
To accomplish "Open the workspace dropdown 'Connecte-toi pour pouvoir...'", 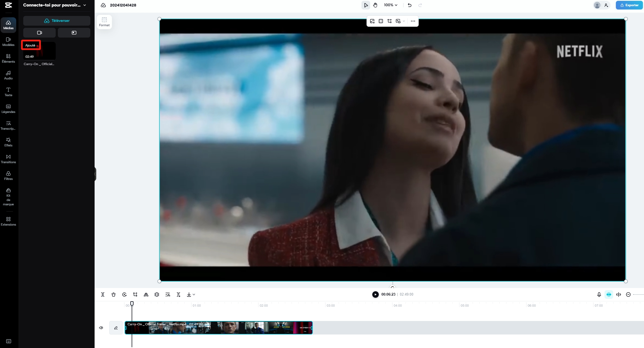I will pyautogui.click(x=54, y=5).
